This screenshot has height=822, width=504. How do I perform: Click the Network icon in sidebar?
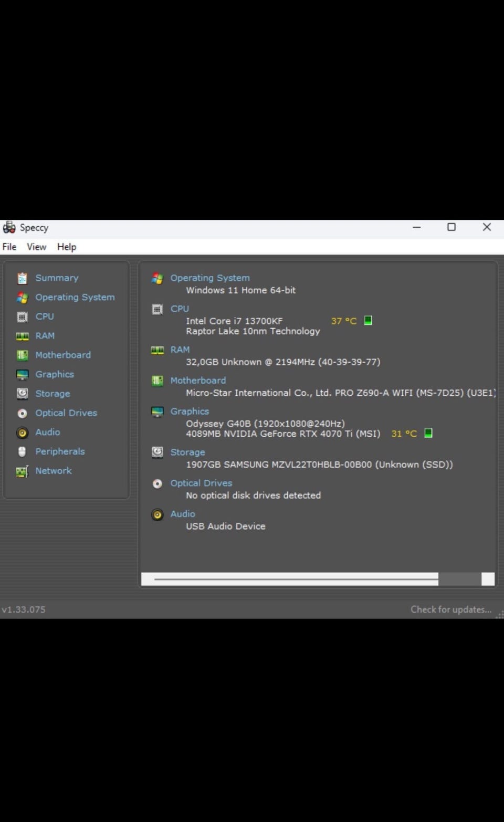[x=22, y=471]
